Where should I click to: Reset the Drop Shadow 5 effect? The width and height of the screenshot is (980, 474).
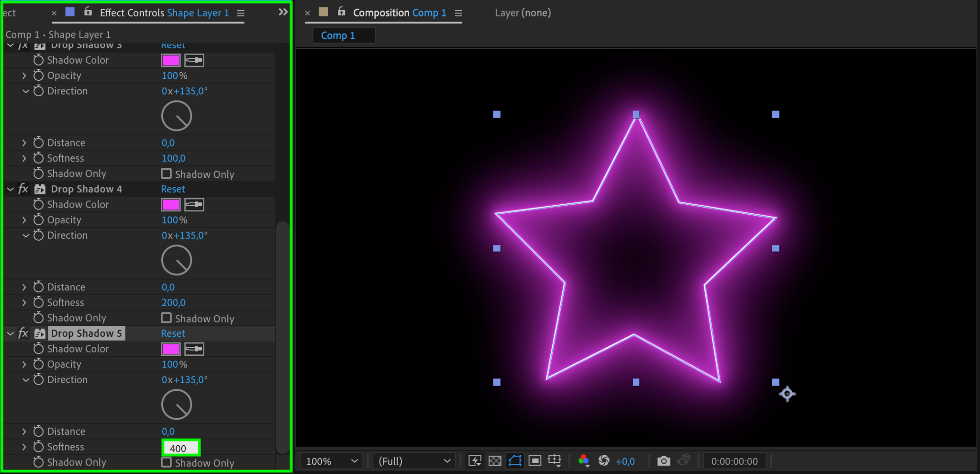(173, 333)
